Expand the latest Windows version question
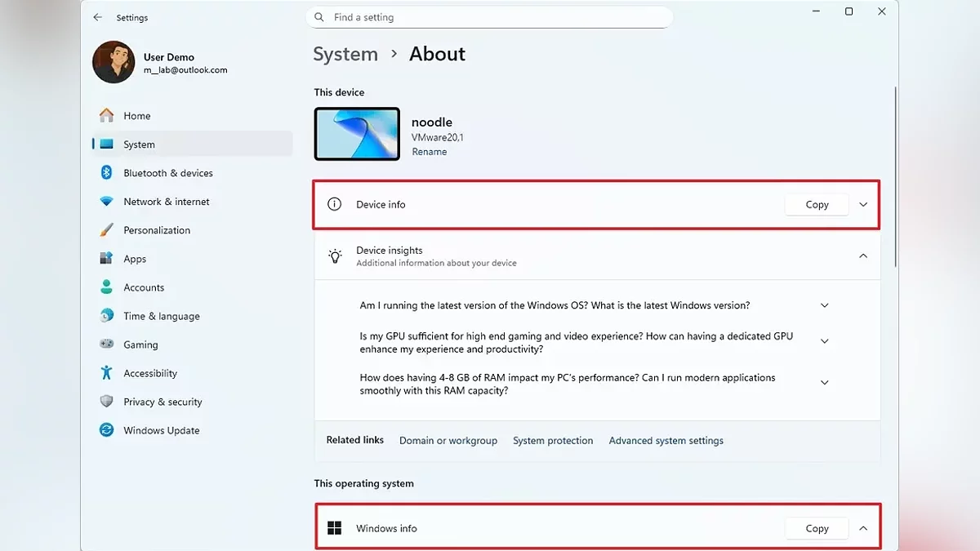This screenshot has width=980, height=551. click(x=824, y=305)
